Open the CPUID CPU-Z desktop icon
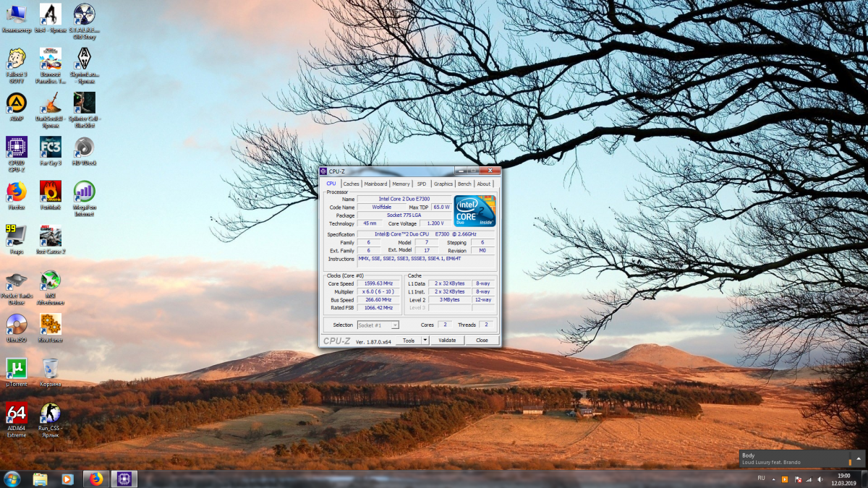Image resolution: width=868 pixels, height=488 pixels. tap(17, 155)
